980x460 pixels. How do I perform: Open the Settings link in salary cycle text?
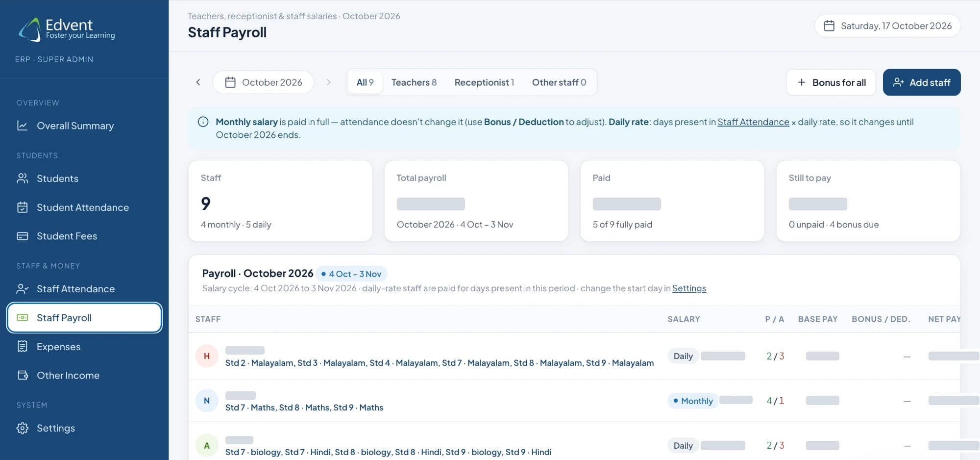(x=689, y=288)
